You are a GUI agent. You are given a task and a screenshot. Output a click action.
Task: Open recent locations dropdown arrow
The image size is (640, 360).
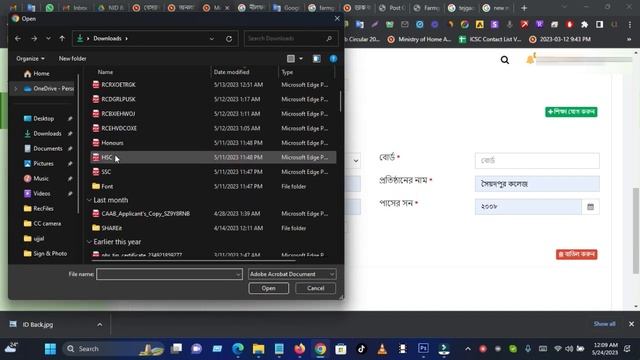(x=49, y=38)
